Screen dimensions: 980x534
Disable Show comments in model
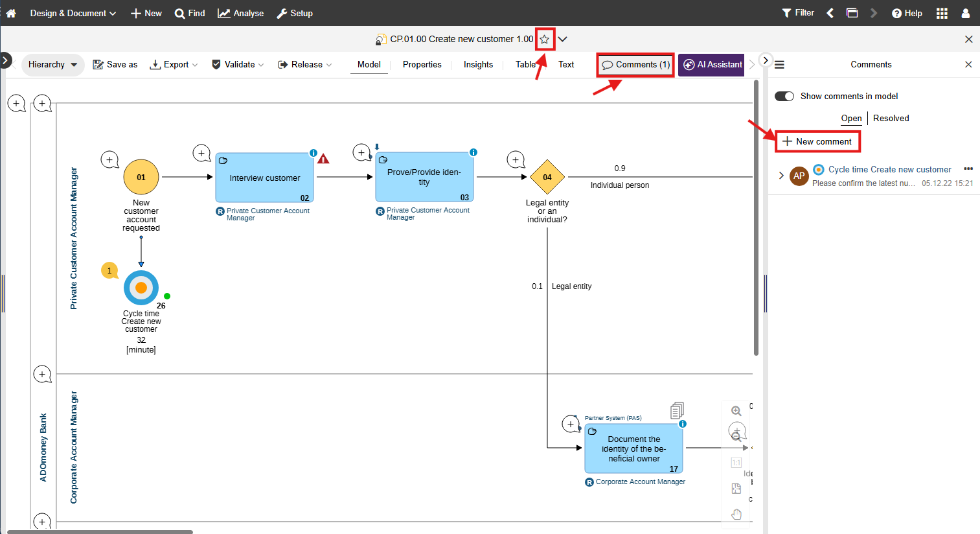click(784, 95)
